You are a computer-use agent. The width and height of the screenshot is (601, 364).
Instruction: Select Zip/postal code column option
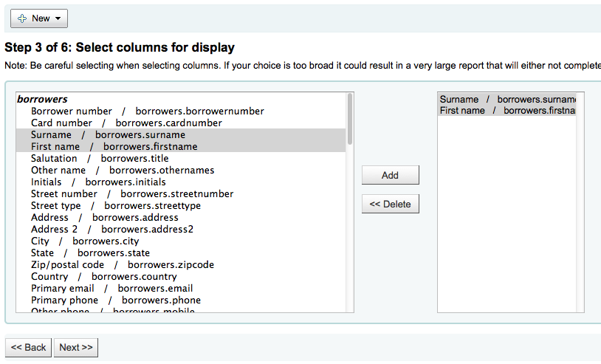click(x=181, y=265)
